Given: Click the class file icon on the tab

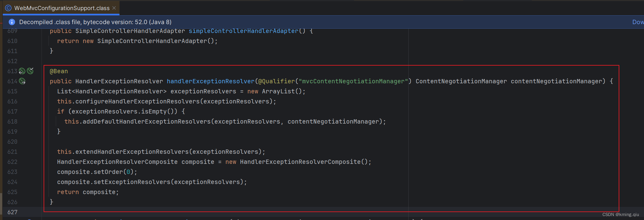Looking at the screenshot, I should [8, 8].
